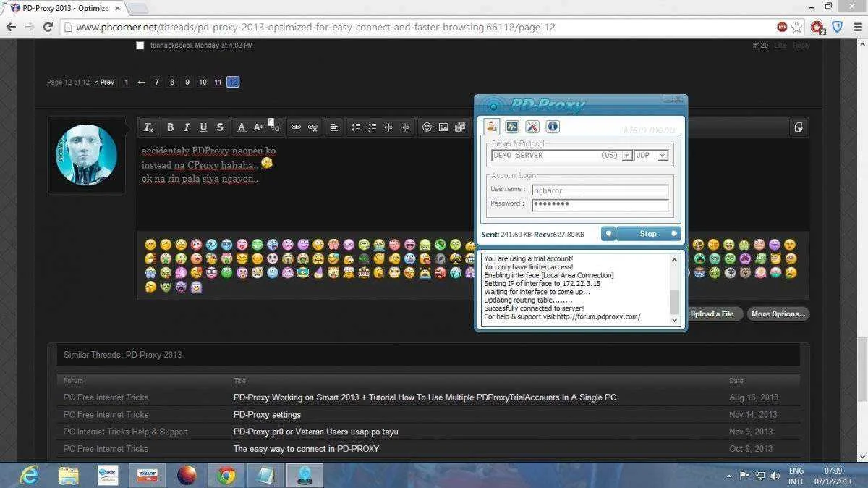
Task: Click the PD-Proxy Username field
Action: tap(600, 190)
